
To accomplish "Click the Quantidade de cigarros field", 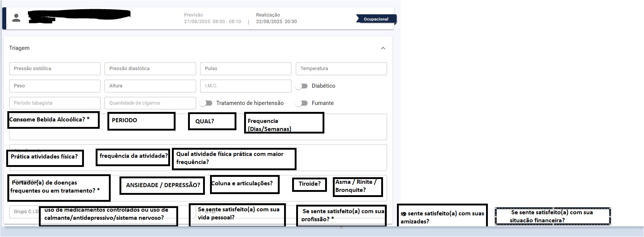I will pos(150,103).
